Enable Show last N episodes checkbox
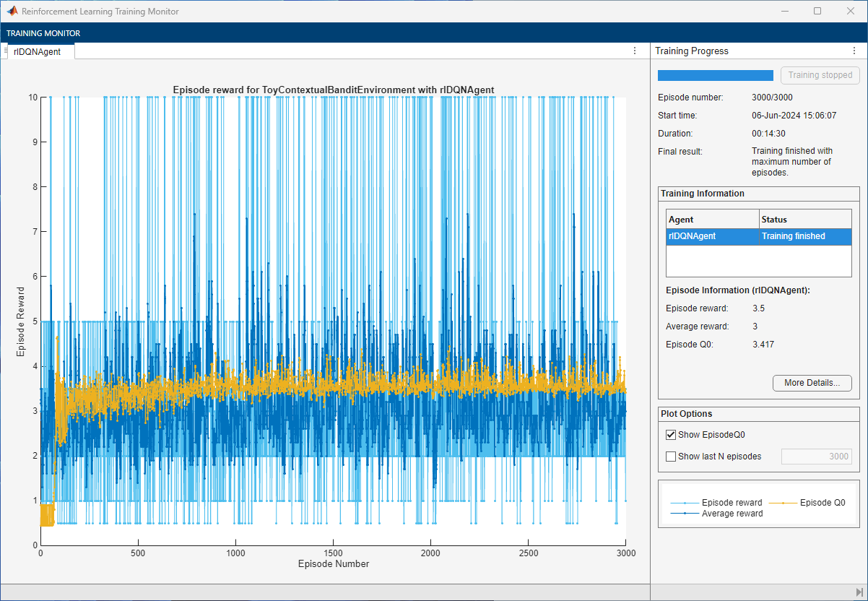The image size is (868, 601). 671,457
